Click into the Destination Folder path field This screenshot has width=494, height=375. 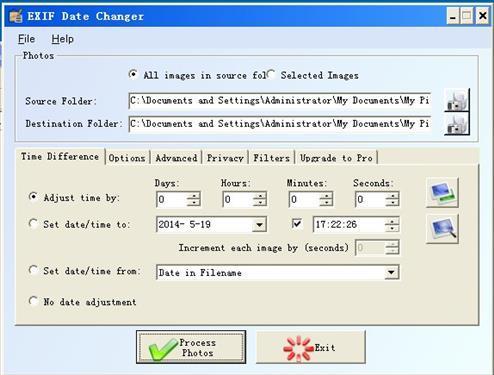(280, 124)
